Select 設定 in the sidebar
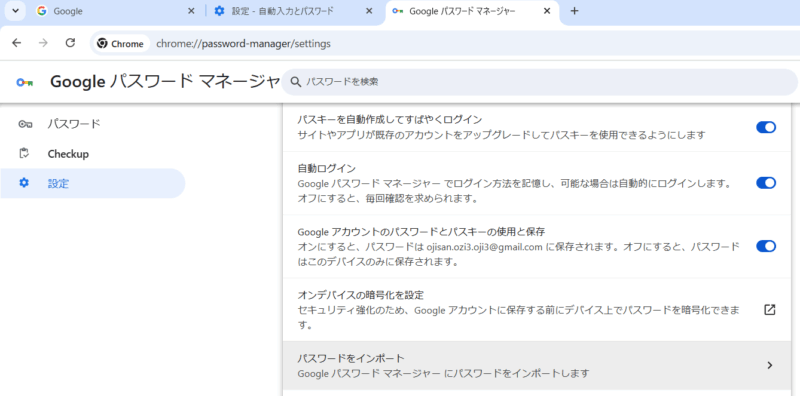This screenshot has width=800, height=396. 92,183
